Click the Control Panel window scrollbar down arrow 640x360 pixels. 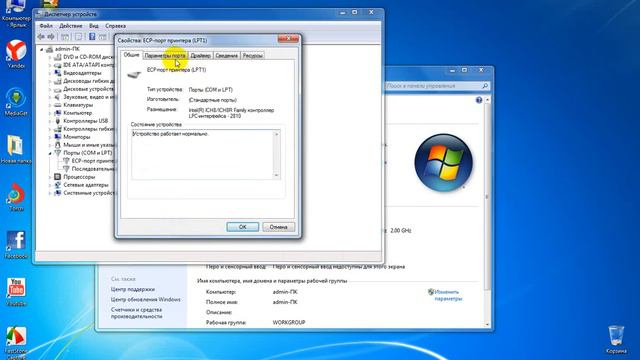(487, 324)
